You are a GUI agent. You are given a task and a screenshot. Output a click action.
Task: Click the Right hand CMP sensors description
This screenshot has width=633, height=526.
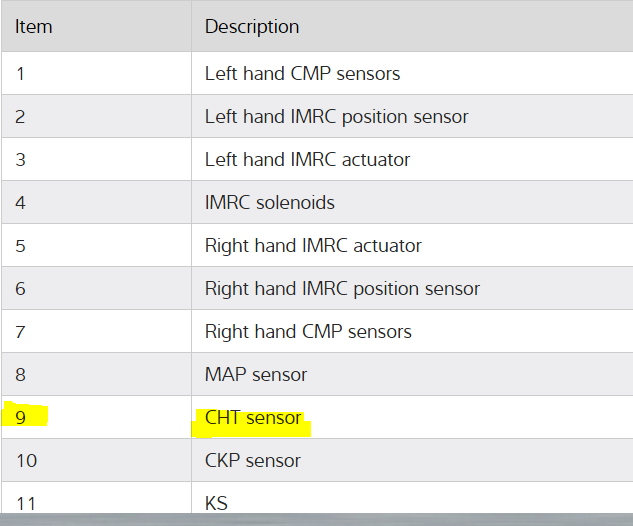pyautogui.click(x=308, y=332)
